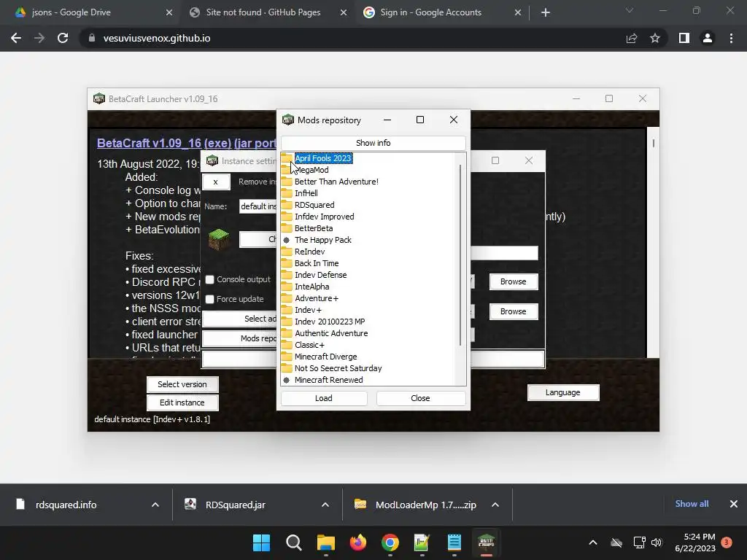
Task: Click Close button in Mods repository
Action: pyautogui.click(x=421, y=398)
